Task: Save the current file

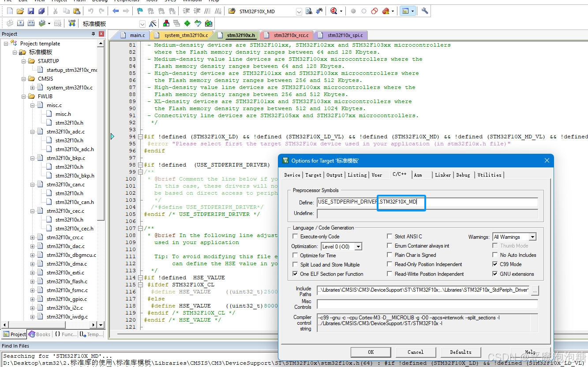Action: click(x=30, y=11)
